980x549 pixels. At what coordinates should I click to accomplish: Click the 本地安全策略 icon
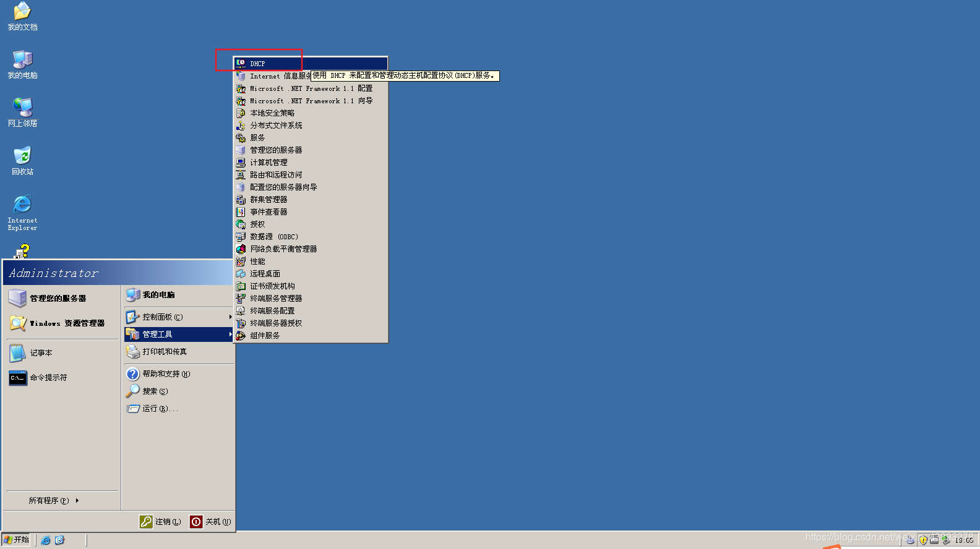[241, 113]
